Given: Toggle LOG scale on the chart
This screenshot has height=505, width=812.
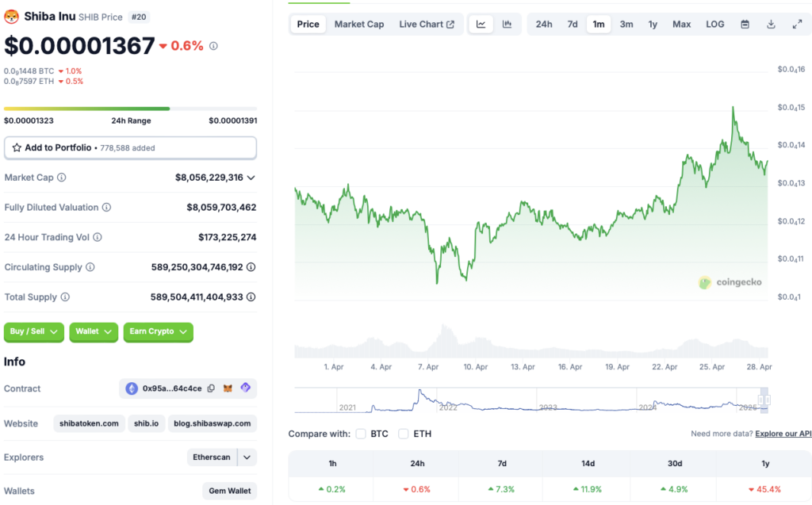Looking at the screenshot, I should coord(715,25).
